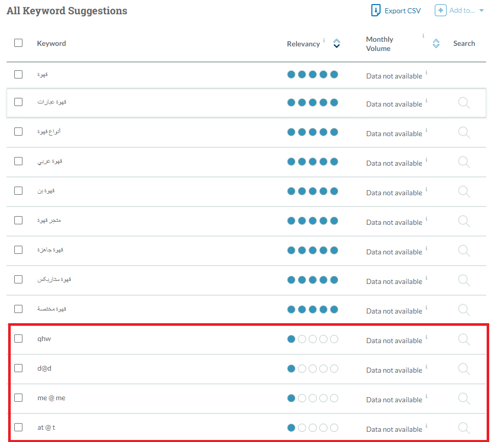504x442 pixels.
Task: Click the 'd@d' keyword text
Action: (x=44, y=368)
